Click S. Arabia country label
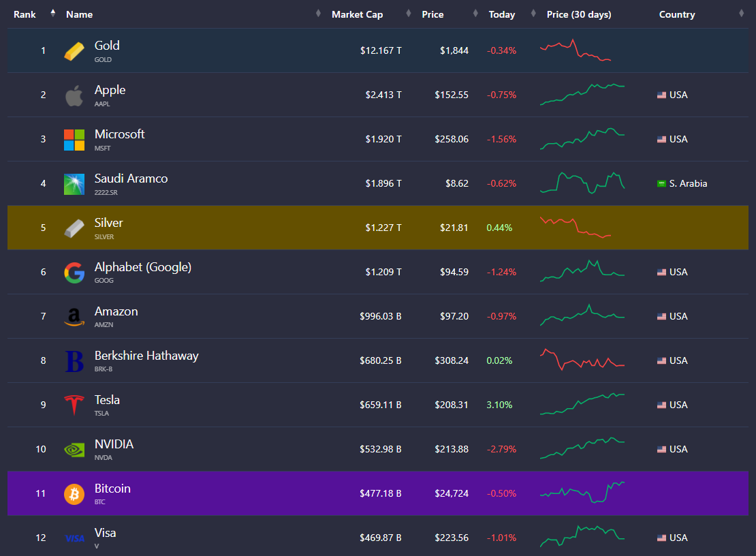 click(x=688, y=184)
